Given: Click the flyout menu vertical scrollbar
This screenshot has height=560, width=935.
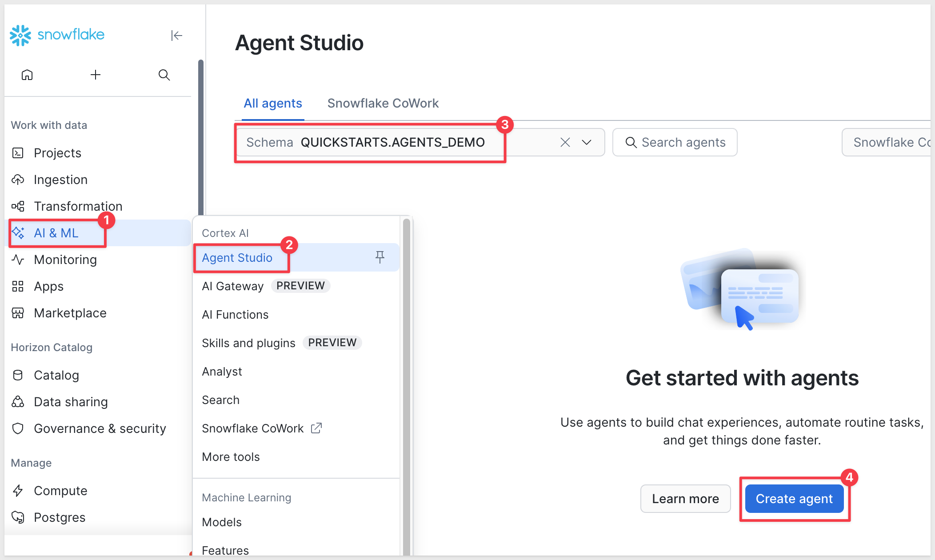Looking at the screenshot, I should tap(406, 387).
